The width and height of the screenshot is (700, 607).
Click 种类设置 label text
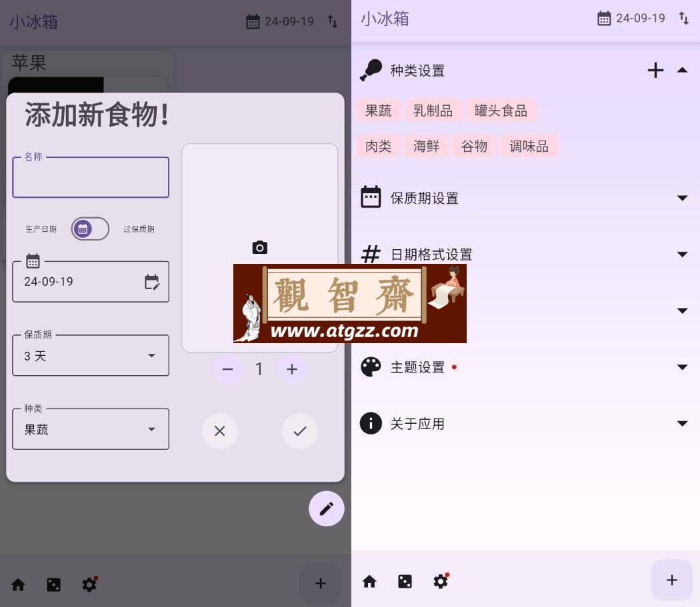point(417,71)
